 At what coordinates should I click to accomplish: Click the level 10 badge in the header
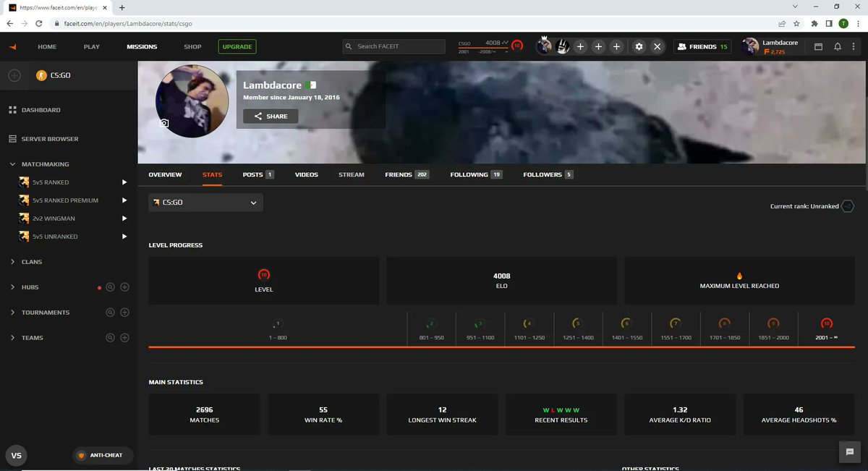click(x=516, y=46)
